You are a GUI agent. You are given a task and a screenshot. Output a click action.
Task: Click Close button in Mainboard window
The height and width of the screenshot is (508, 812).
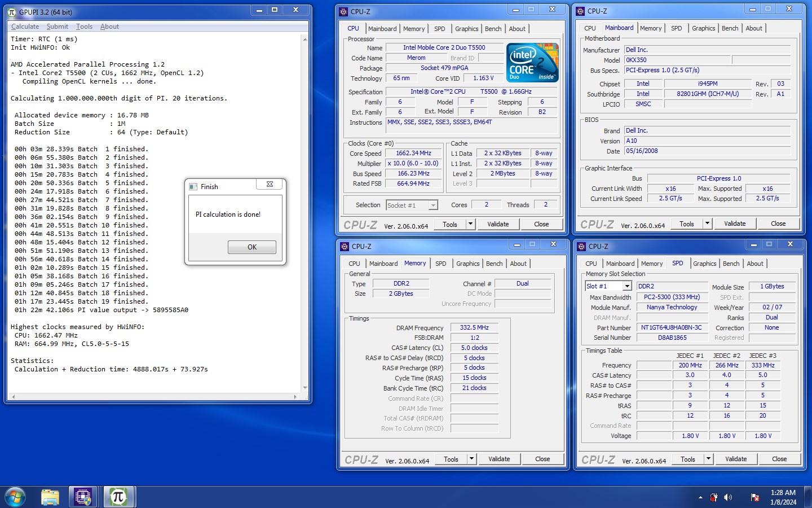pos(778,224)
